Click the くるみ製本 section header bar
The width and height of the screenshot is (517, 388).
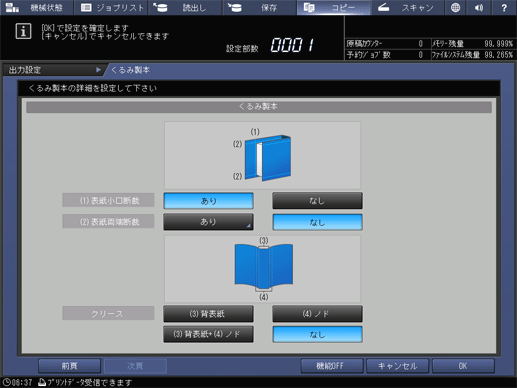[x=259, y=107]
